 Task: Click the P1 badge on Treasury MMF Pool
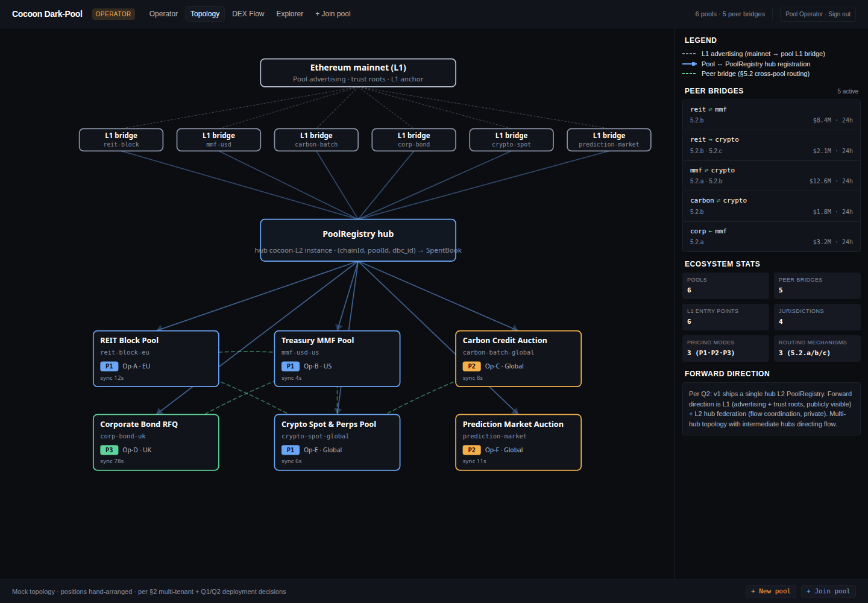(x=291, y=367)
